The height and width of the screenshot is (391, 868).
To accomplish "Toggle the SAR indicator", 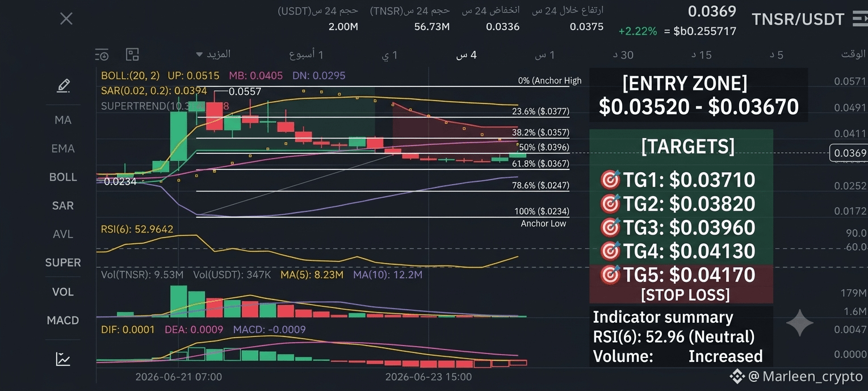I will (63, 205).
